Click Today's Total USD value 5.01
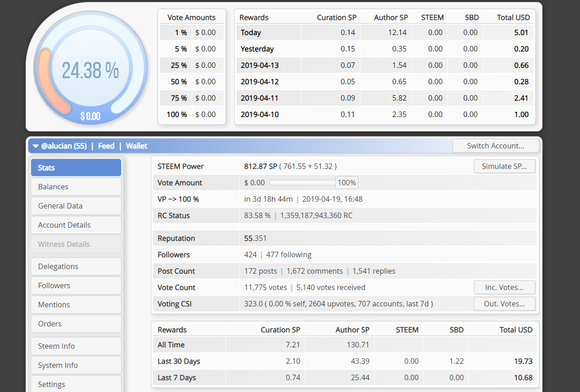 point(521,32)
